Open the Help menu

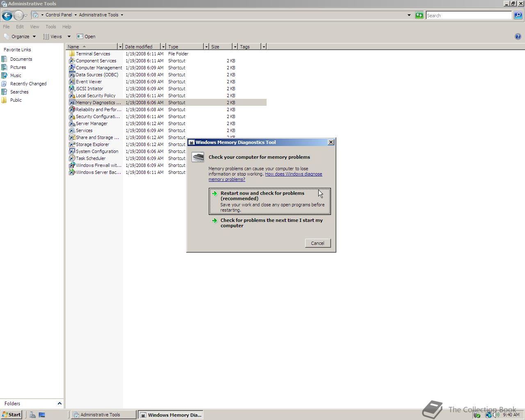66,27
